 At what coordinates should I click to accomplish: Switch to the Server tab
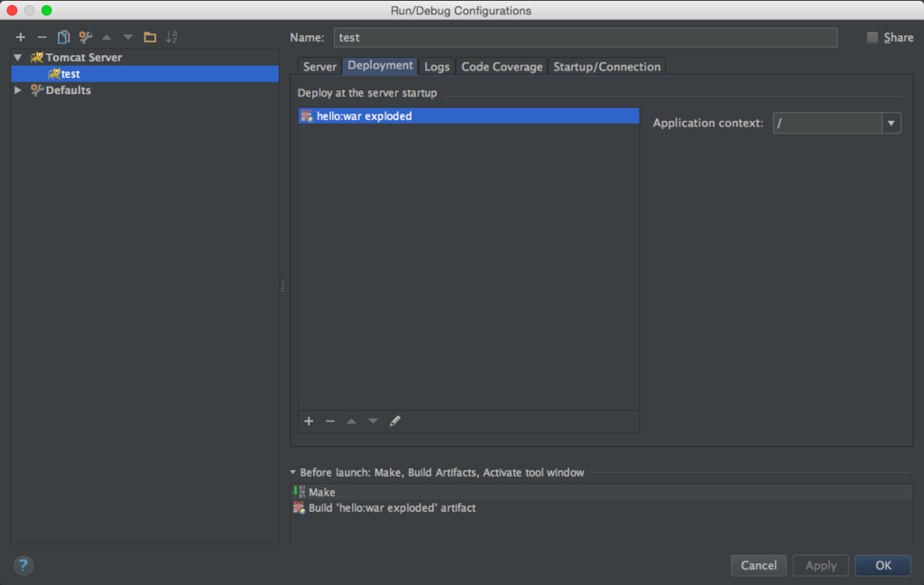[x=319, y=67]
